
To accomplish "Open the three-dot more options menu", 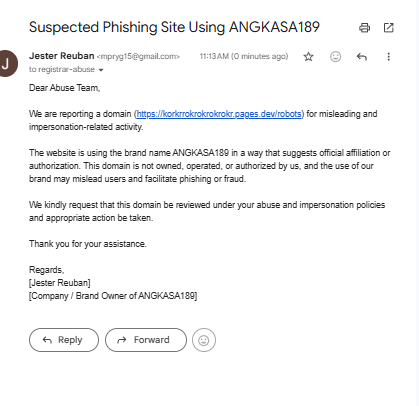I will (388, 57).
